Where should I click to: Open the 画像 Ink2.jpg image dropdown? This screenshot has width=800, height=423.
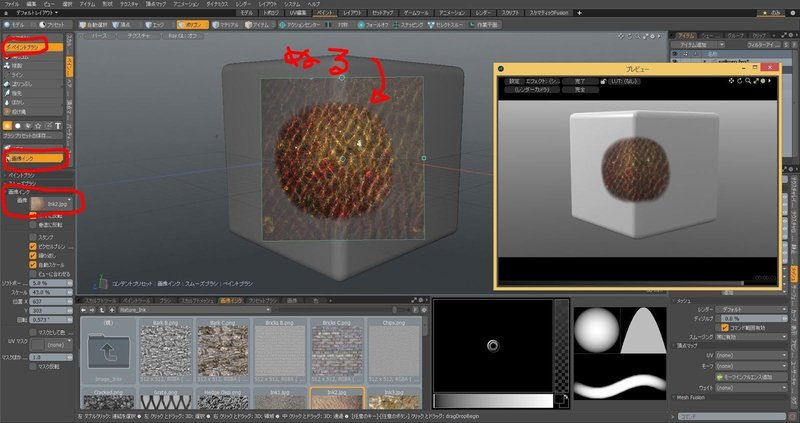pos(51,204)
